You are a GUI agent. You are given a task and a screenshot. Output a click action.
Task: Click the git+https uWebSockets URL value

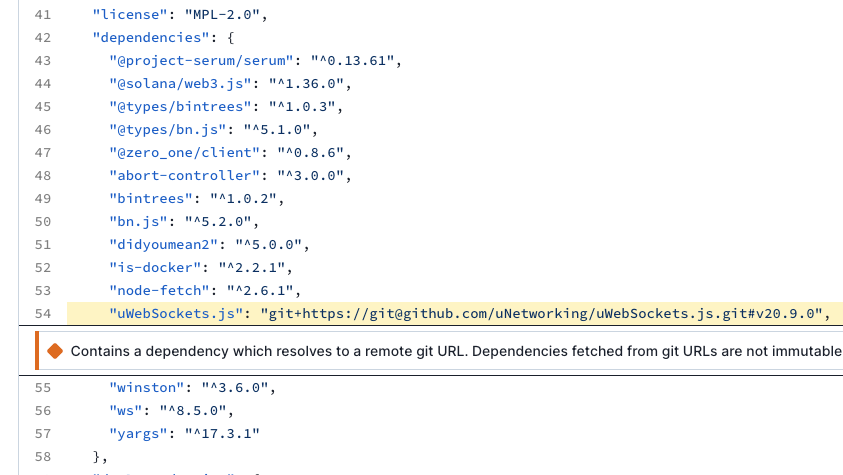542,314
